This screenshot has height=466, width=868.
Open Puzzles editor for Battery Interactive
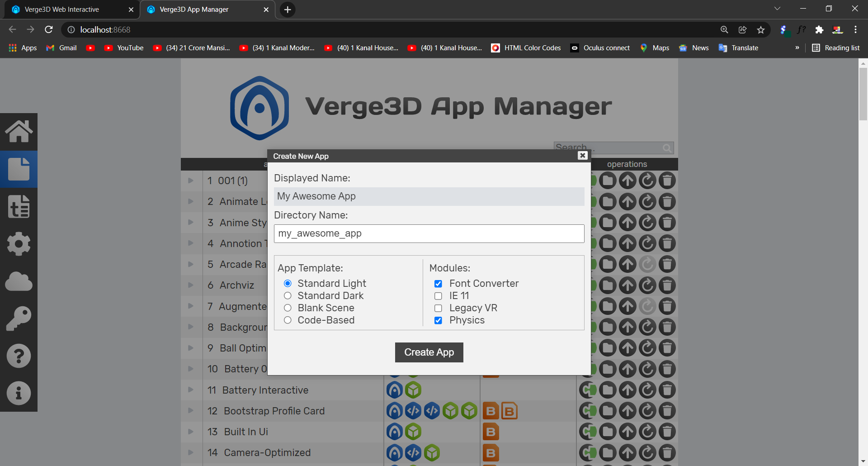click(x=588, y=390)
